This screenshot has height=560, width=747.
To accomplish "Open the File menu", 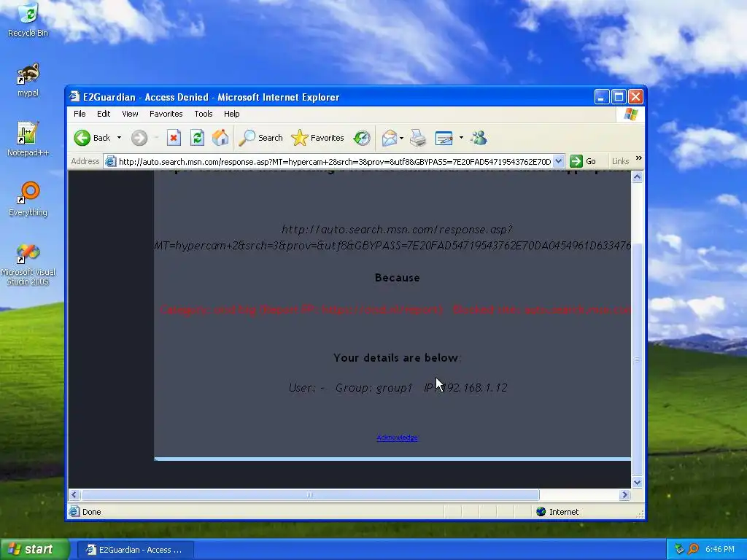I will tap(80, 114).
